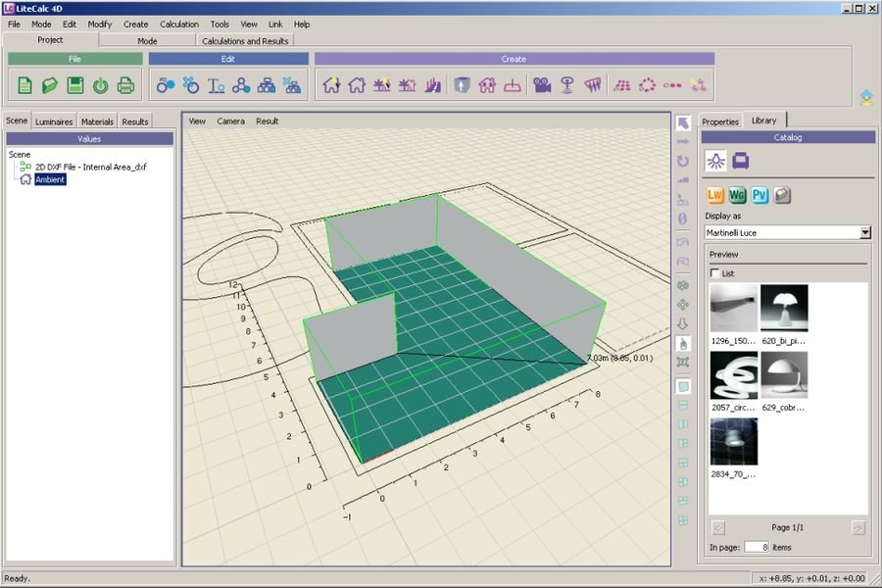Select the arrow pointer tool in the vertical toolbar

(683, 122)
